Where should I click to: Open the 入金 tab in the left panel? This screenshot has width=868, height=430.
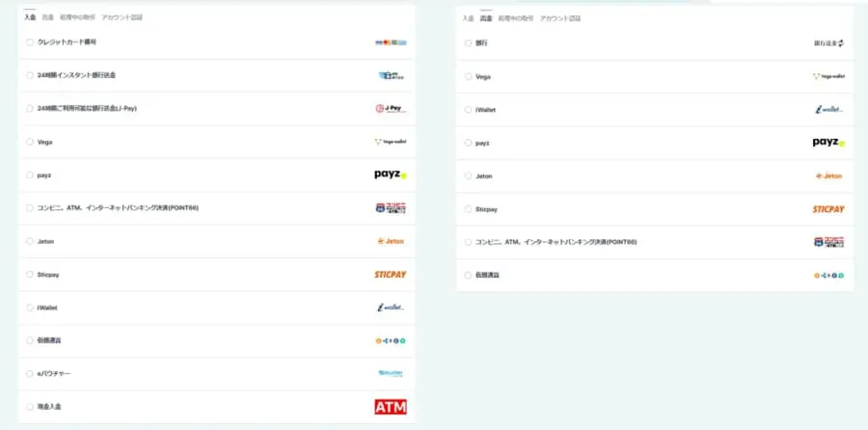point(30,17)
